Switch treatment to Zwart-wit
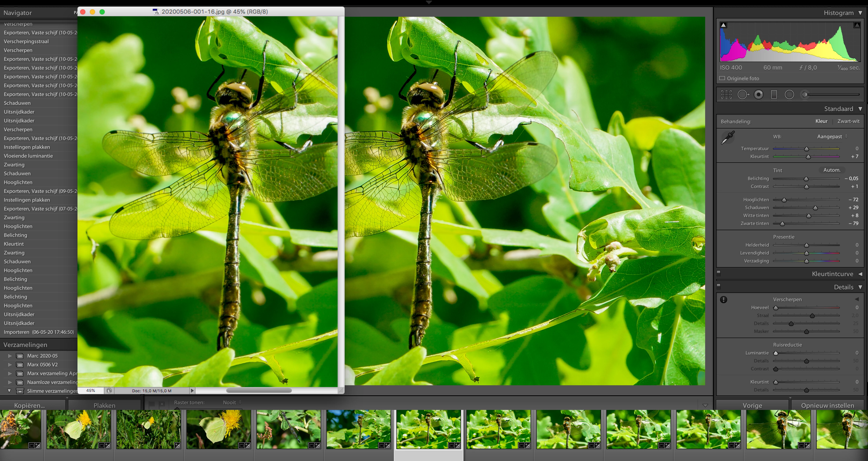The image size is (868, 461). coord(848,121)
